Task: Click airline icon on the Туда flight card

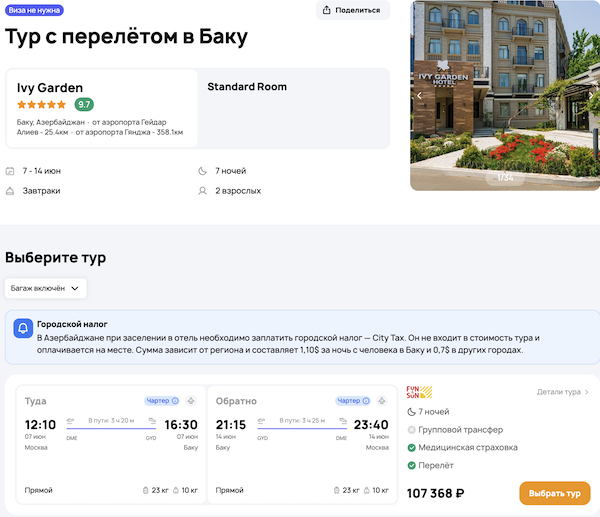Action: (190, 401)
